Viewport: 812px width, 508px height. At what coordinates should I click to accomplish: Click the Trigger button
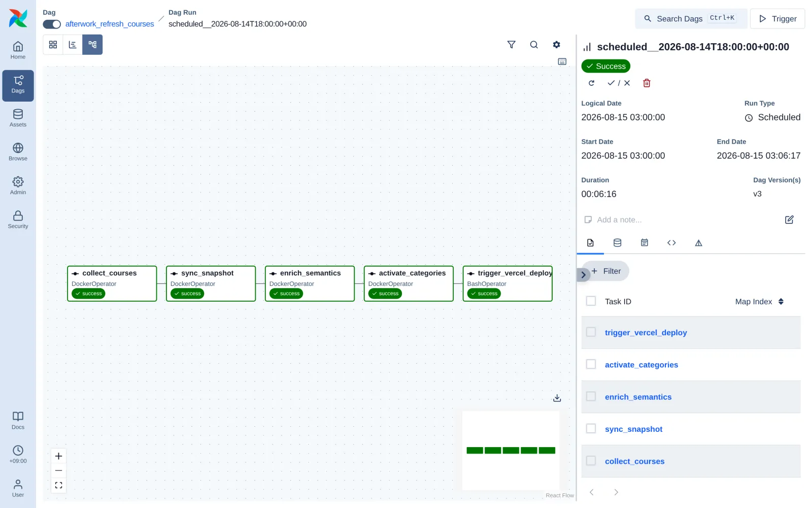[x=777, y=19]
